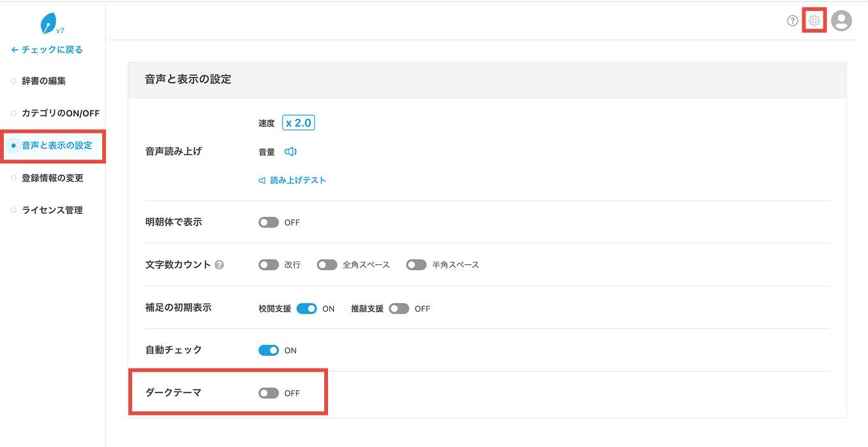
Task: Click the settings gear icon
Action: tap(814, 21)
